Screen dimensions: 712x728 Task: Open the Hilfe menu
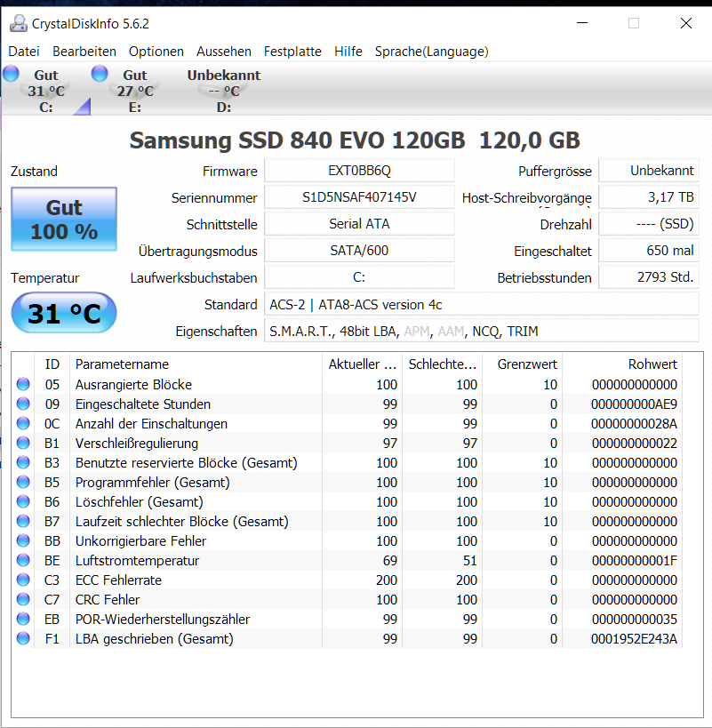tap(348, 51)
